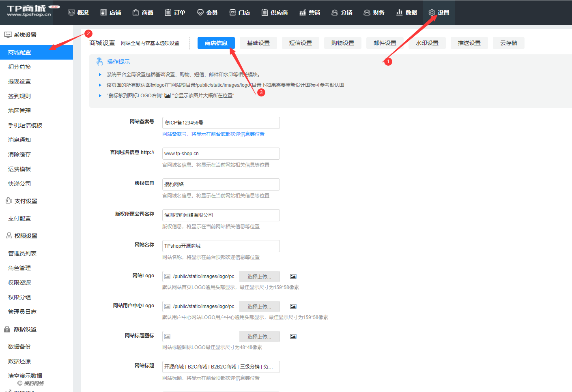
Task: Click the image preview icon beside 网站Logo
Action: (x=293, y=276)
